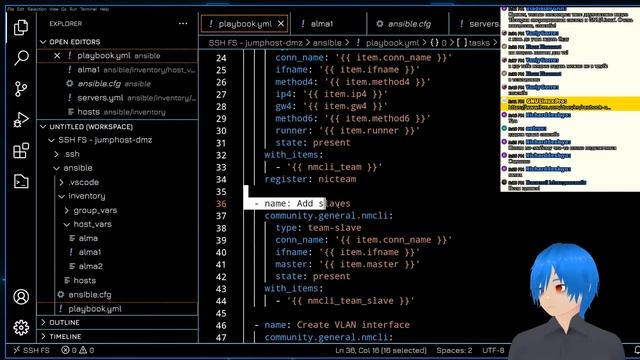Screen dimensions: 640x360
Task: Click 'SSH FS - jumphost-dmz' breadcrumb
Action: [256, 42]
